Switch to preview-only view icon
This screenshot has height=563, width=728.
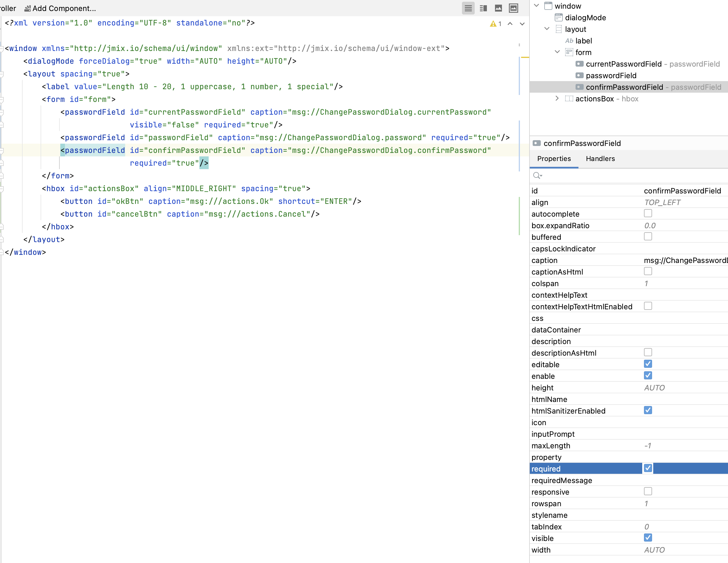tap(498, 8)
